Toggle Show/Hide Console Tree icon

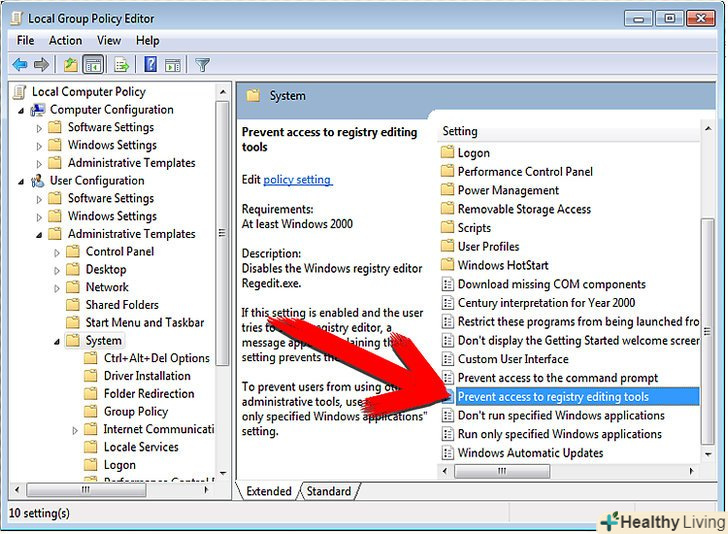coord(93,65)
